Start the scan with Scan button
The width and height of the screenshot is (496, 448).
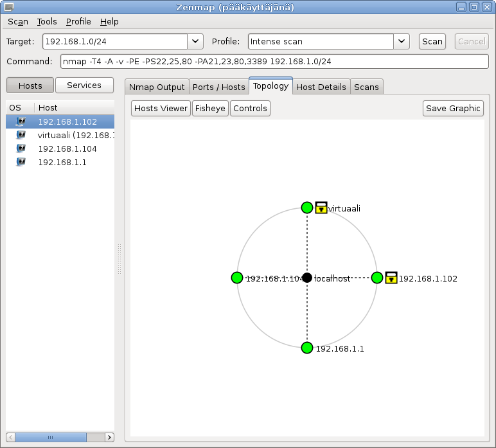click(432, 41)
